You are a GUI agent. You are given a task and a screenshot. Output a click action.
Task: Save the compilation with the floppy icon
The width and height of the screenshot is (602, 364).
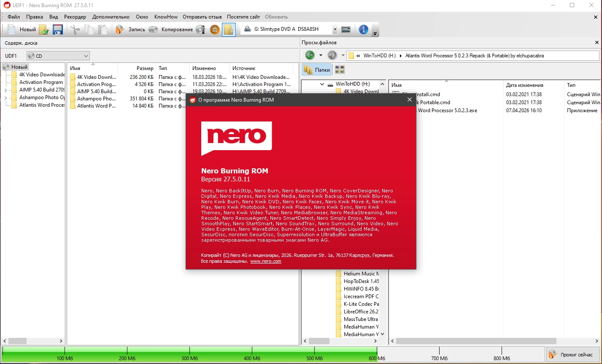tap(57, 30)
